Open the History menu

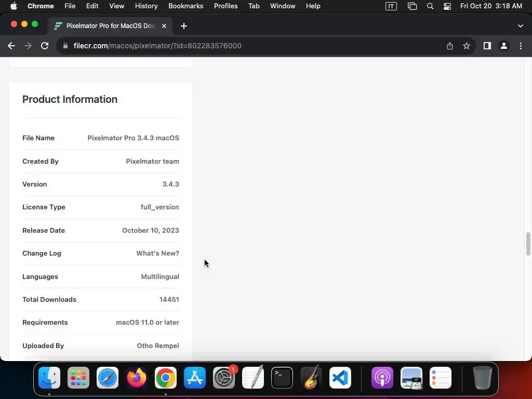point(146,6)
